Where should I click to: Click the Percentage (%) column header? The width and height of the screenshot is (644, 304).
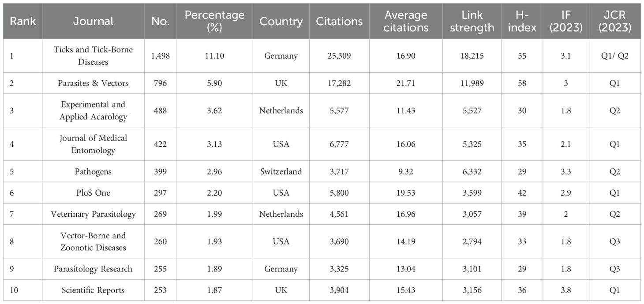[x=214, y=21]
